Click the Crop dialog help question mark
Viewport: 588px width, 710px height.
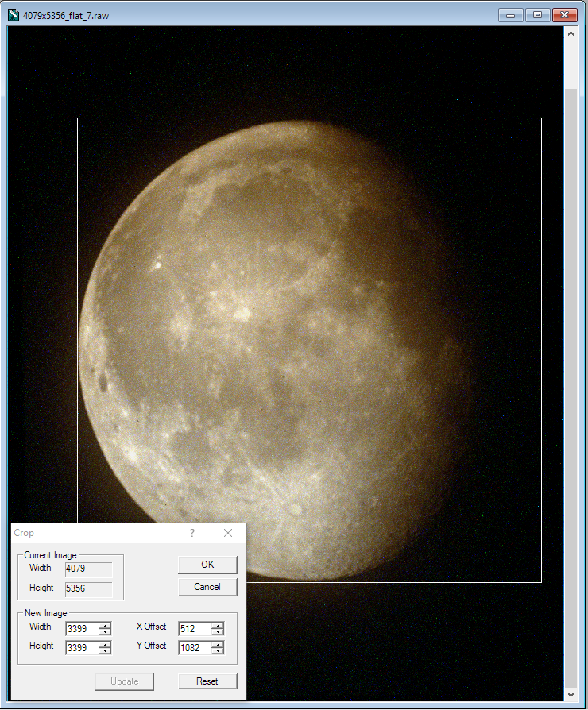pyautogui.click(x=192, y=533)
